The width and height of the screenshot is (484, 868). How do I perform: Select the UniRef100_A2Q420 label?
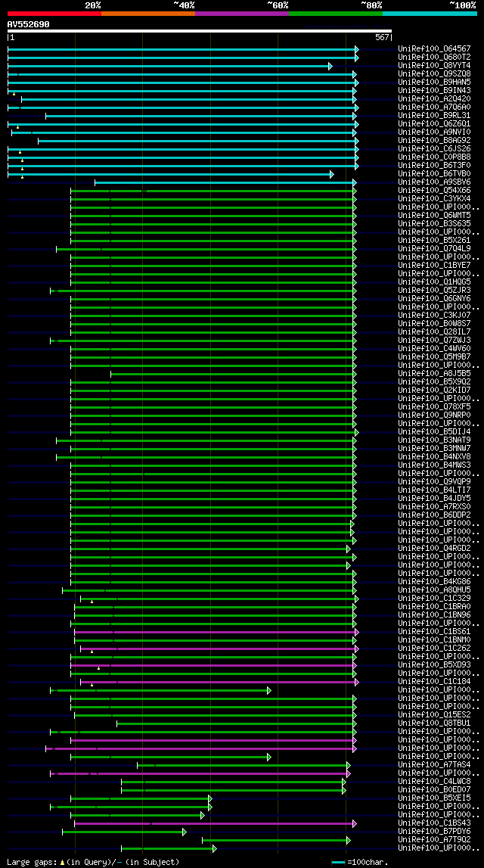434,98
